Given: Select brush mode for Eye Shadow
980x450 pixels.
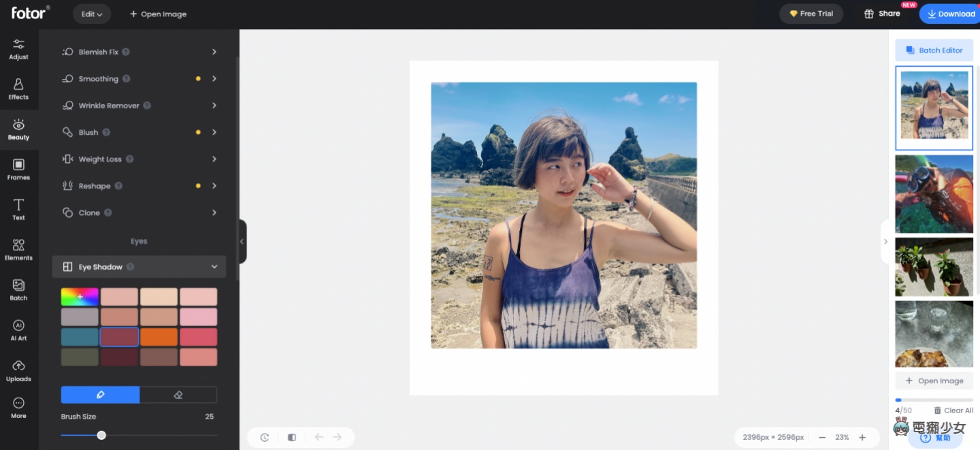Looking at the screenshot, I should click(99, 394).
